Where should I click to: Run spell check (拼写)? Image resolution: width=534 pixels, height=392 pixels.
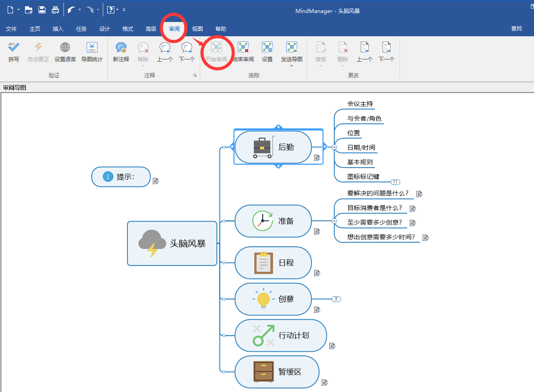(x=13, y=52)
